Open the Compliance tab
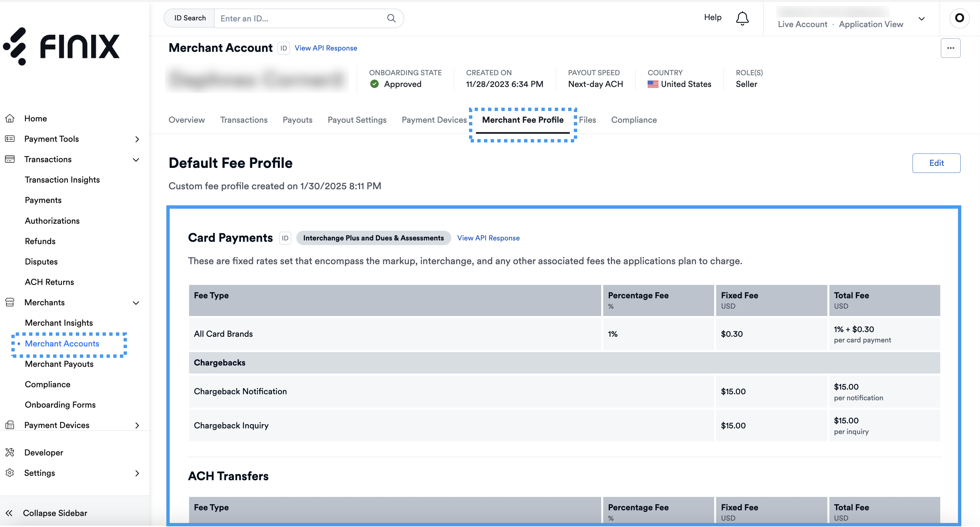980x527 pixels. 633,120
